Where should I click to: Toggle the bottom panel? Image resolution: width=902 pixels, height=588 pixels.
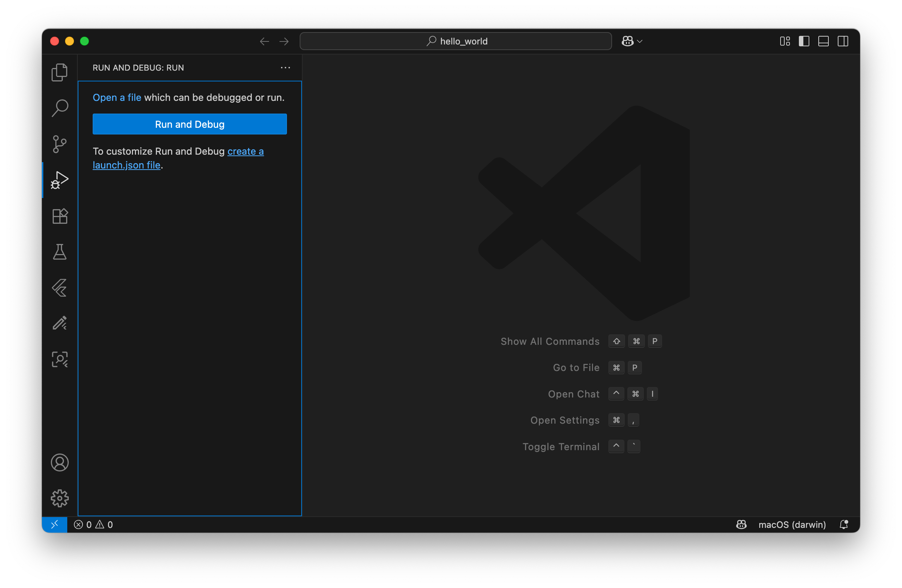(x=823, y=41)
